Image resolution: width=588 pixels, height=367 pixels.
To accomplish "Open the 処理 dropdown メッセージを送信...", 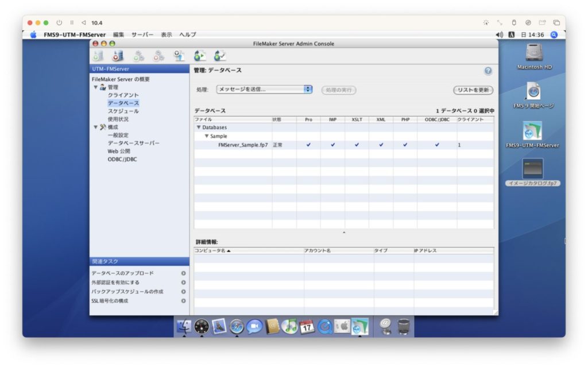I will [x=264, y=90].
